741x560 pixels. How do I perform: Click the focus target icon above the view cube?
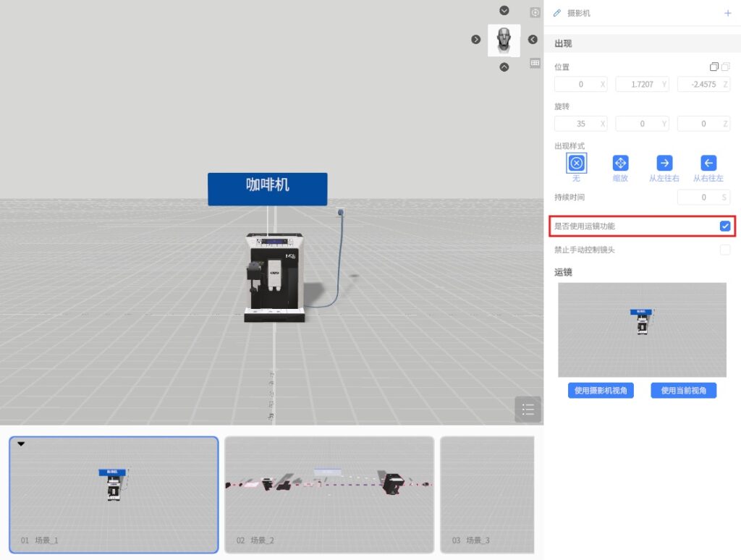[x=535, y=12]
